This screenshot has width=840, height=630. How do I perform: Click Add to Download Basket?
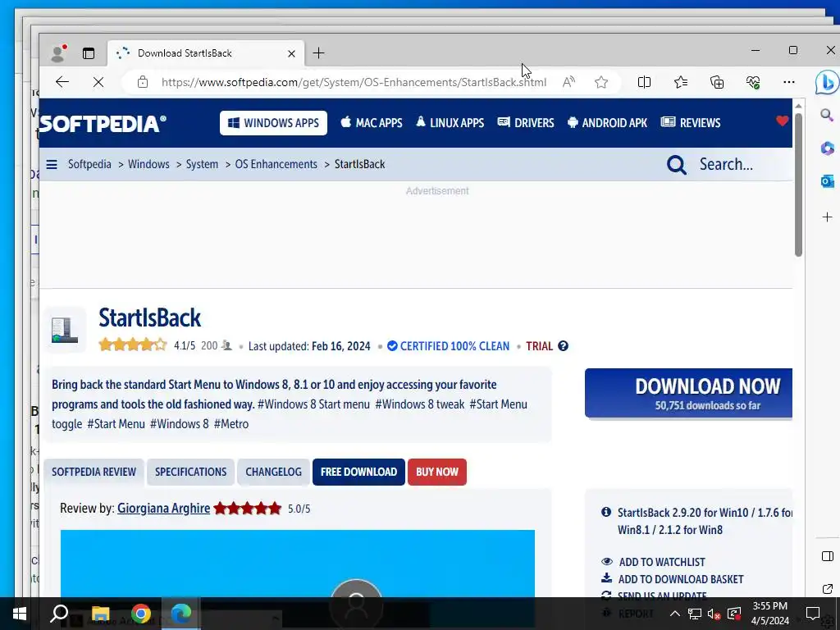680,579
